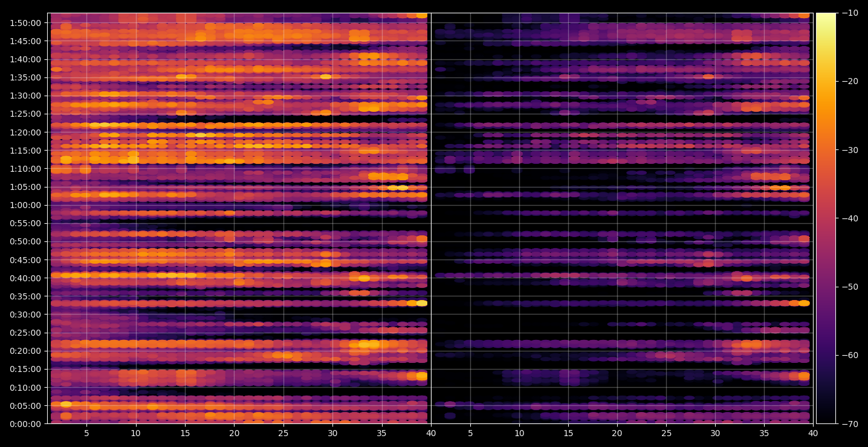Pick the 1:10:00 tick label
Viewport: 868px width, 447px height.
pyautogui.click(x=25, y=169)
